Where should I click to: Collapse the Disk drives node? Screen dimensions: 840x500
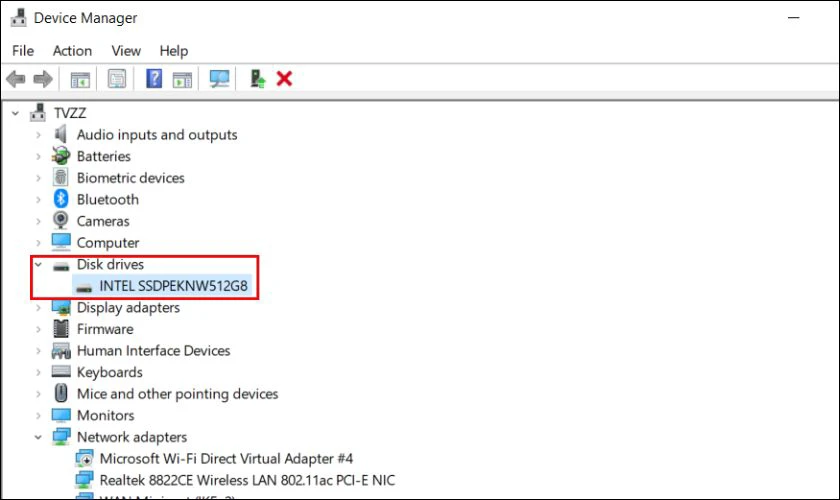38,264
